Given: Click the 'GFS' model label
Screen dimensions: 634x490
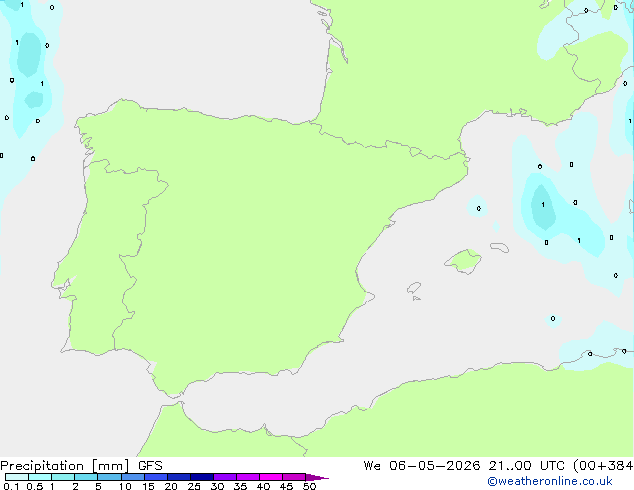Looking at the screenshot, I should click(150, 466).
